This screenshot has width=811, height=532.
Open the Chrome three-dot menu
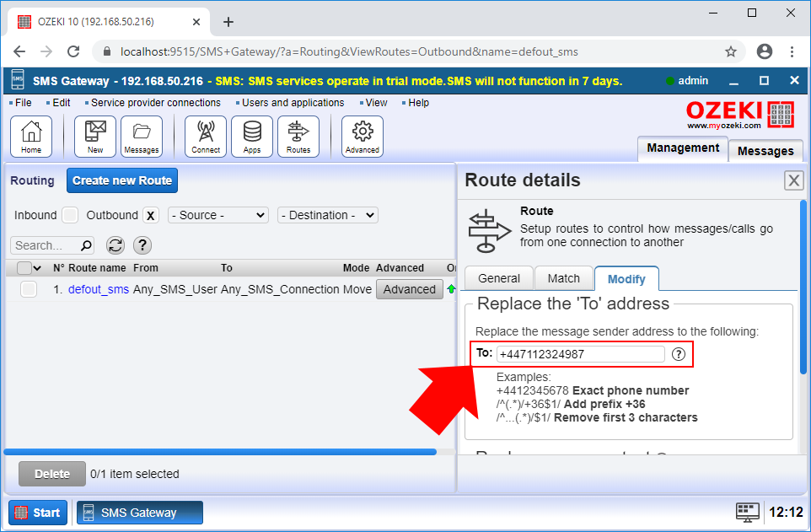792,51
